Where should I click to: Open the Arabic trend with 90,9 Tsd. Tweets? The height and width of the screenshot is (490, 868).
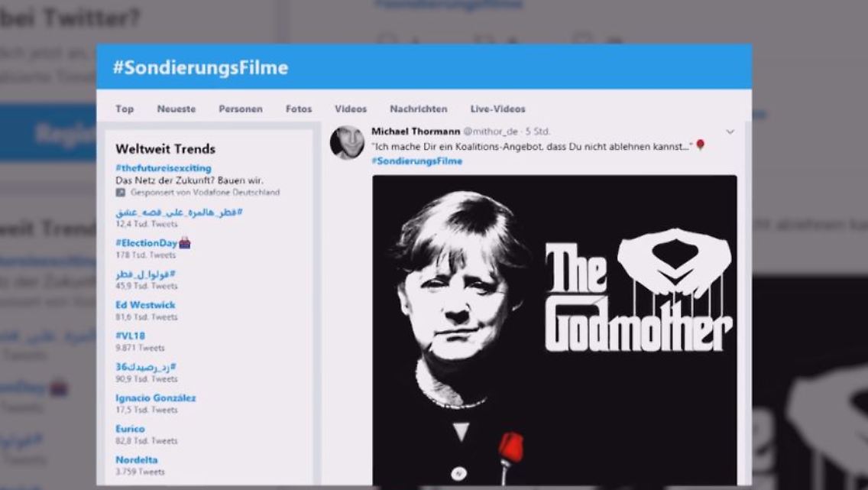pos(146,367)
